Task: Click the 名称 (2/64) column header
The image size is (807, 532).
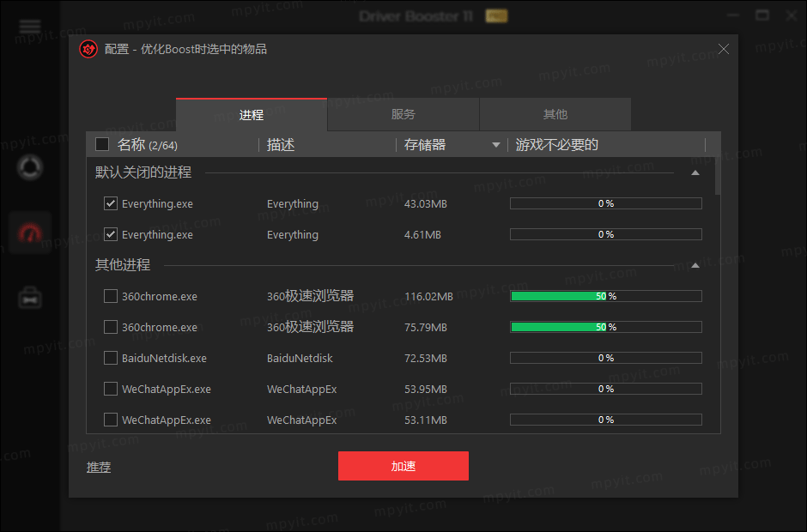Action: coord(147,145)
